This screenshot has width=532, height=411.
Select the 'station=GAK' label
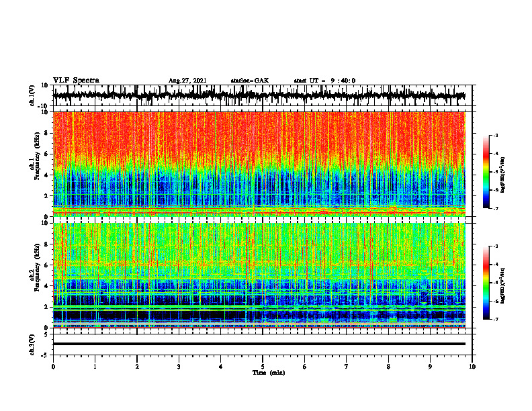coord(250,81)
